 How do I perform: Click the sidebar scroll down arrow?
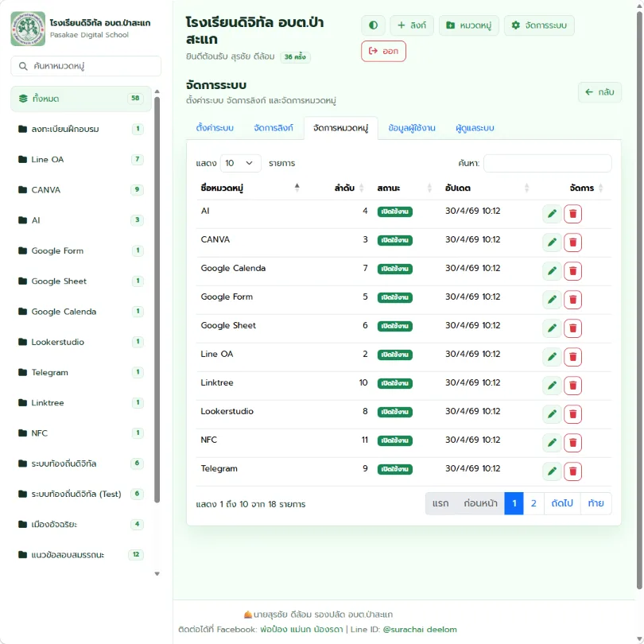157,574
